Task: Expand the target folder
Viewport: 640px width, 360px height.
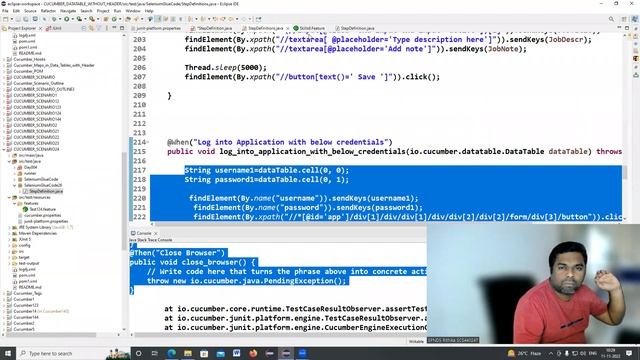Action: point(10,257)
